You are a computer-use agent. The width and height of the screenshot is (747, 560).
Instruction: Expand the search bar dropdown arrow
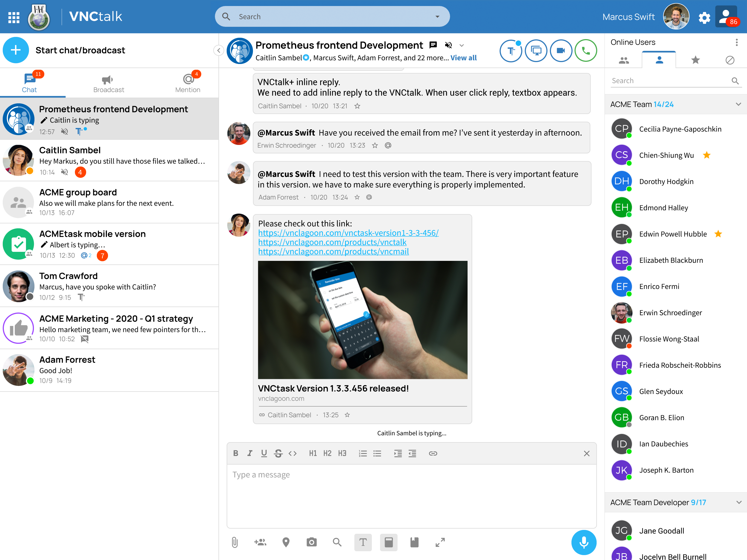tap(437, 17)
